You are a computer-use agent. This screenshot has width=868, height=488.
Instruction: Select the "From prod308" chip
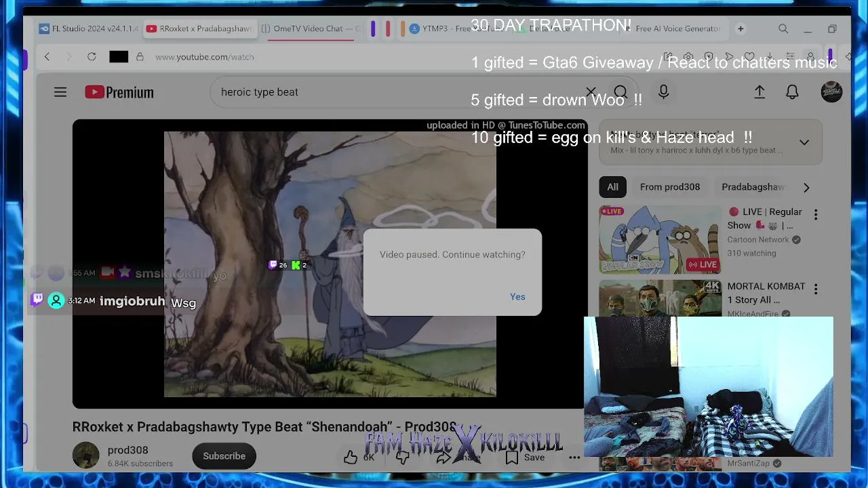pos(670,187)
